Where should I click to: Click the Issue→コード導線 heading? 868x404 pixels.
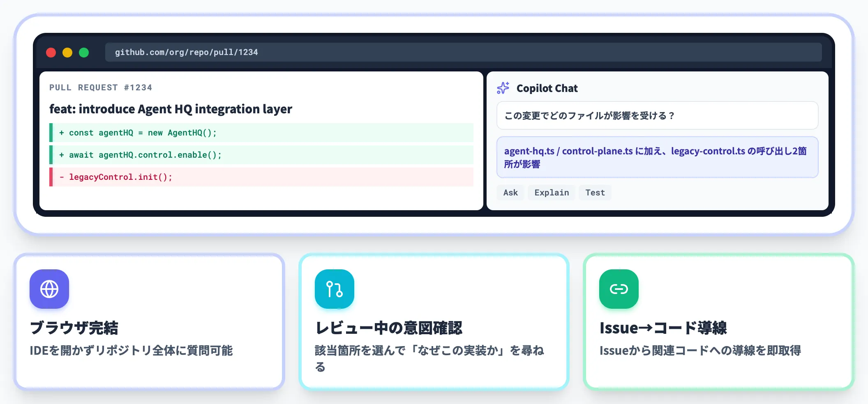[x=663, y=328]
